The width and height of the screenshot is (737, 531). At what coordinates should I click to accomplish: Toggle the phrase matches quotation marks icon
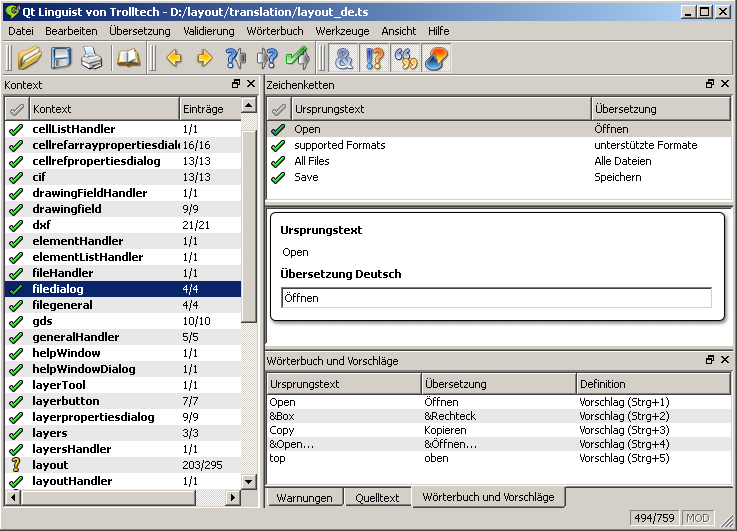click(x=405, y=59)
